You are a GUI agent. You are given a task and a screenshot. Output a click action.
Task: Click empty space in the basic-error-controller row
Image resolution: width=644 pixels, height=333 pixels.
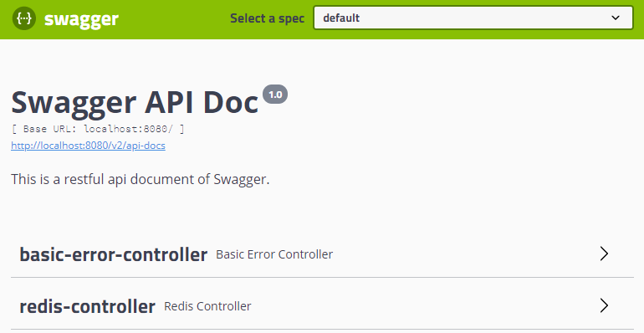464,254
